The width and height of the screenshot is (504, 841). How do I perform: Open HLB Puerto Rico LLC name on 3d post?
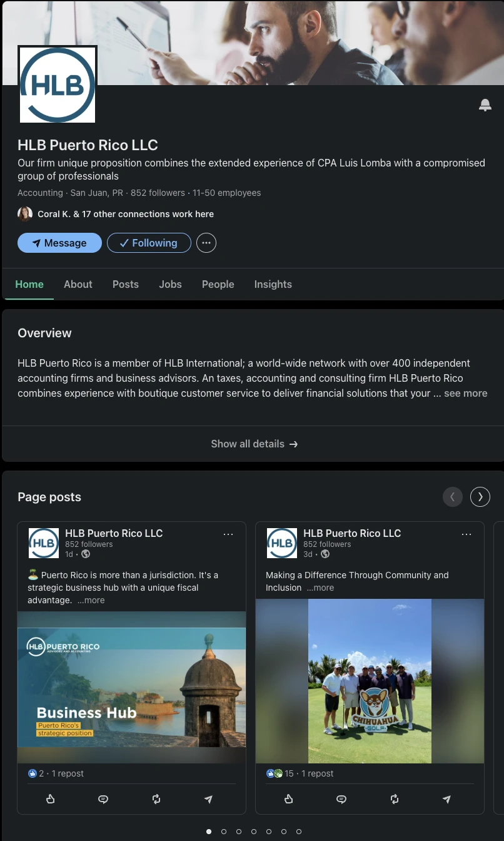coord(352,533)
